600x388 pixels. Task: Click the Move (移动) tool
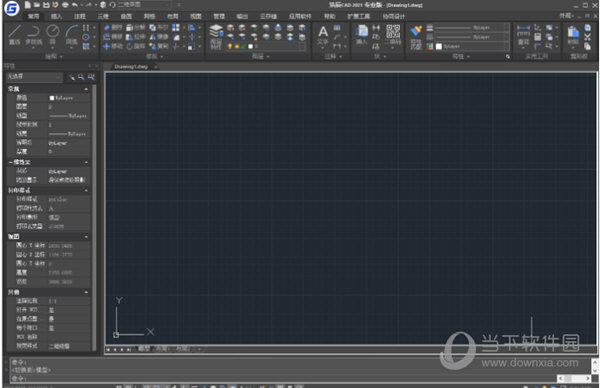pos(112,46)
